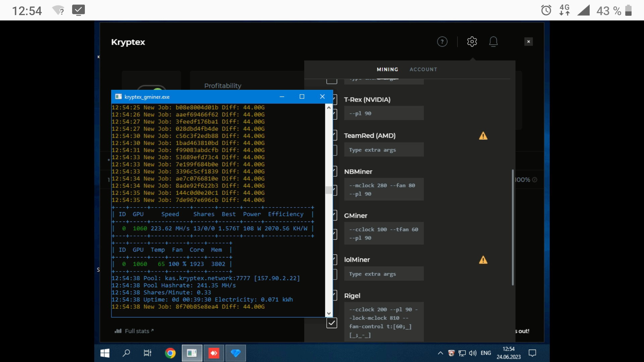This screenshot has height=362, width=644.
Task: Open the Windows Start menu
Action: (105, 353)
